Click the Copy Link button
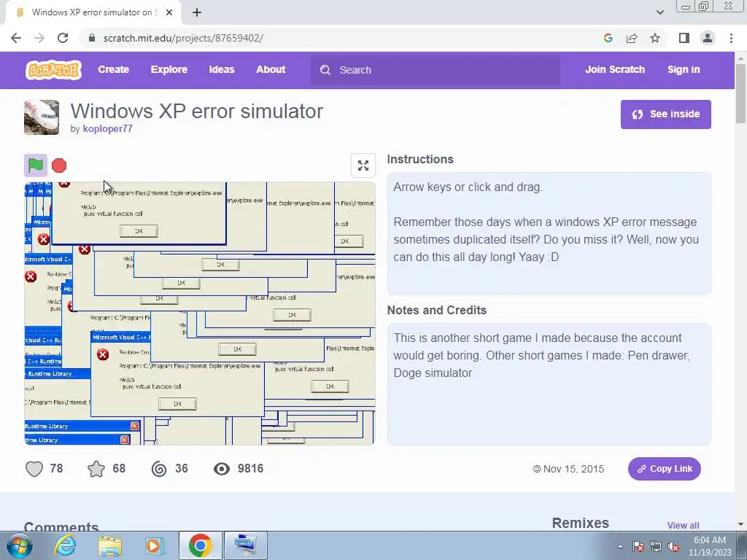The height and width of the screenshot is (560, 747). (x=664, y=469)
